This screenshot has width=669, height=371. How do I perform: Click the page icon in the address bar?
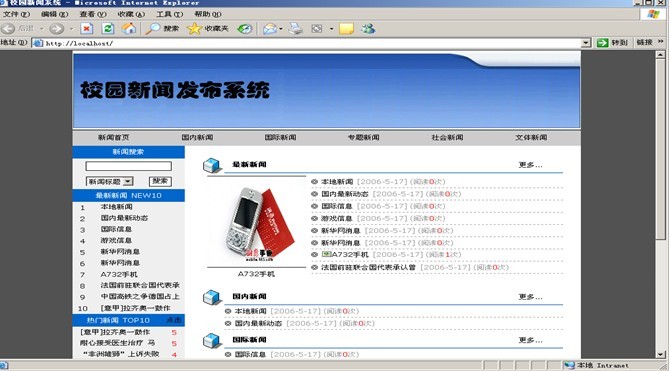tap(38, 43)
